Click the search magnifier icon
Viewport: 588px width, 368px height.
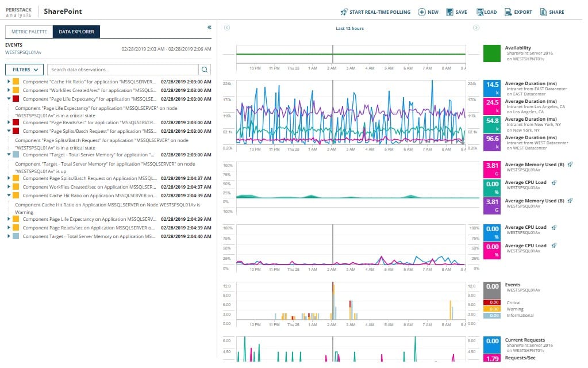click(205, 70)
